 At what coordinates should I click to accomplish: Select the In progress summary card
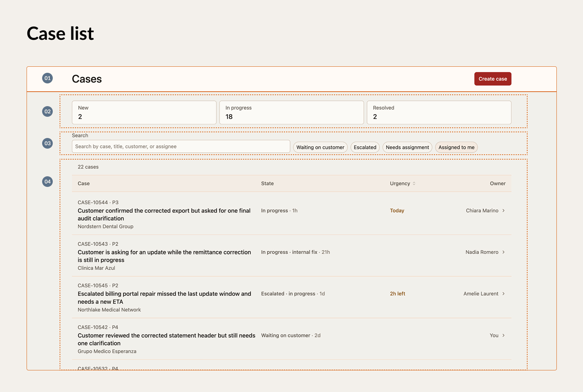pos(291,112)
